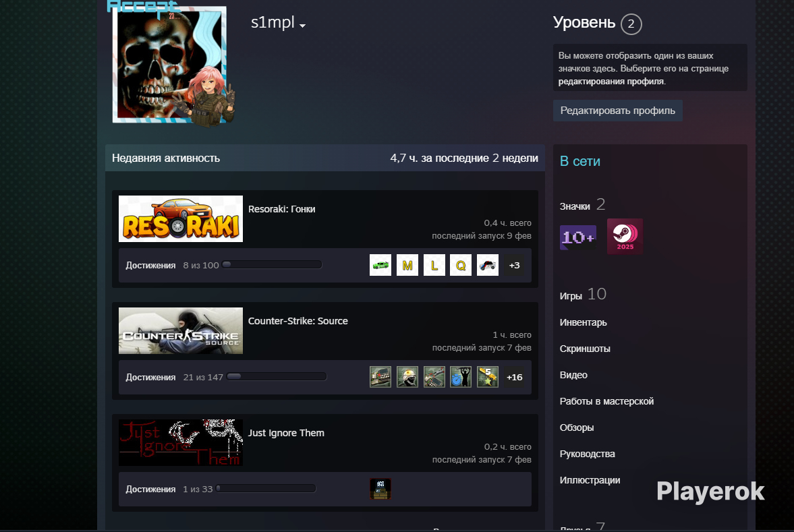Open the Скриншоты screenshots link
This screenshot has height=532, width=794.
(585, 349)
